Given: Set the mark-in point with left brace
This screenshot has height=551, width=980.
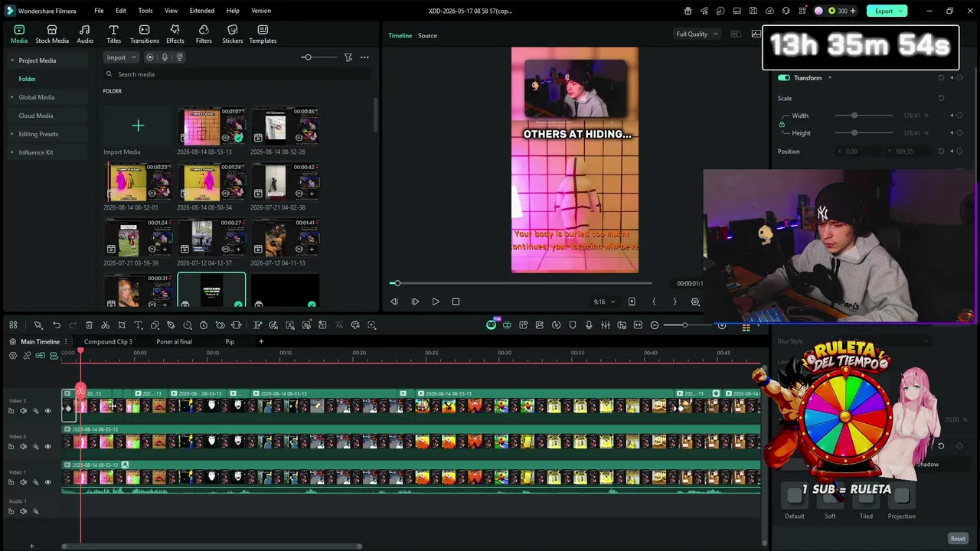Looking at the screenshot, I should 654,302.
